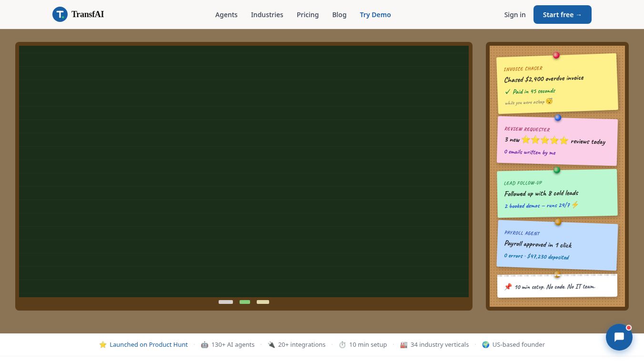Click the plug icon beside 20+ integrations
Image resolution: width=644 pixels, height=362 pixels.
[271, 344]
